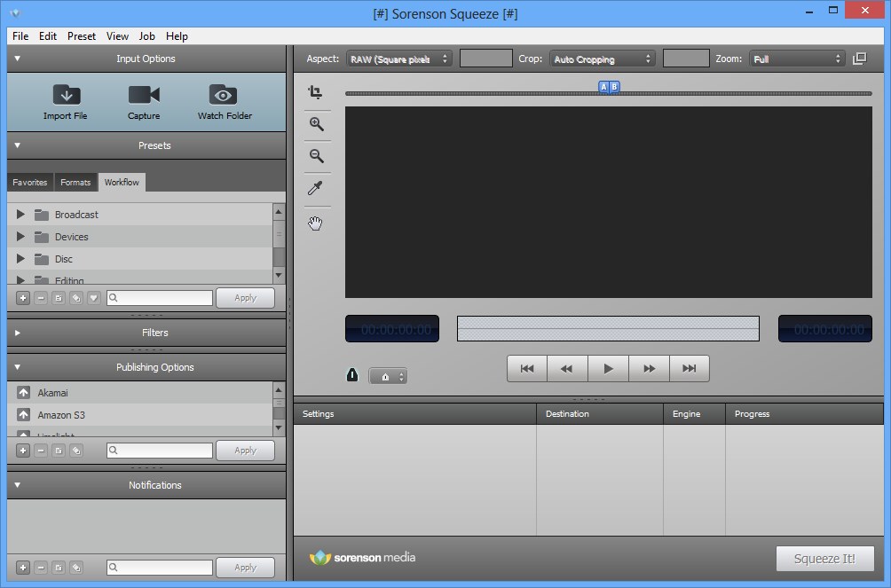The image size is (891, 588).
Task: Open the Job menu
Action: tap(146, 35)
